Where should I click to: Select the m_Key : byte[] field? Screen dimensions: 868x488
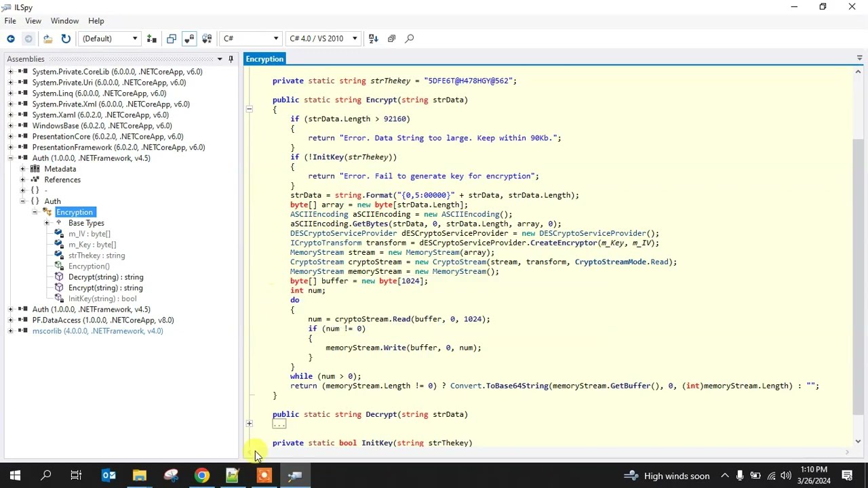(x=92, y=245)
